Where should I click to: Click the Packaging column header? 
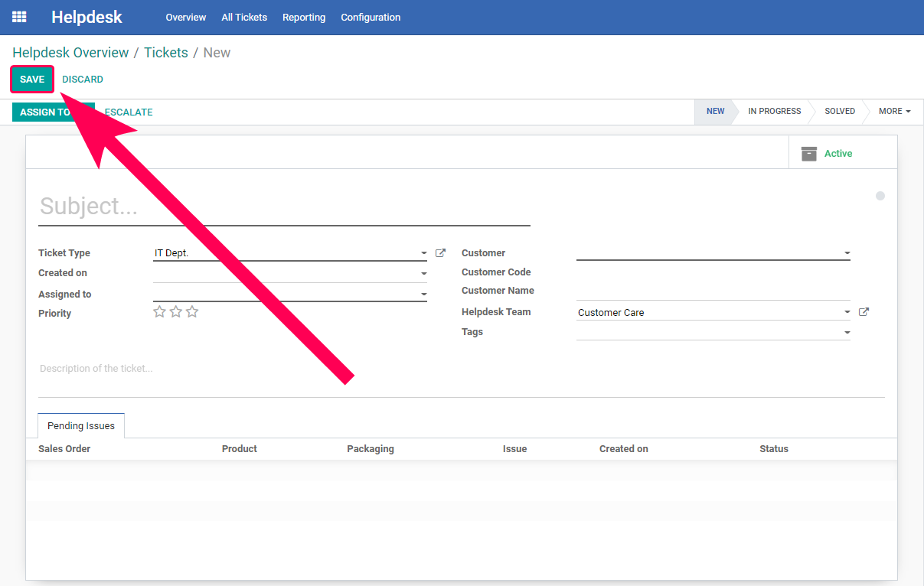tap(371, 449)
